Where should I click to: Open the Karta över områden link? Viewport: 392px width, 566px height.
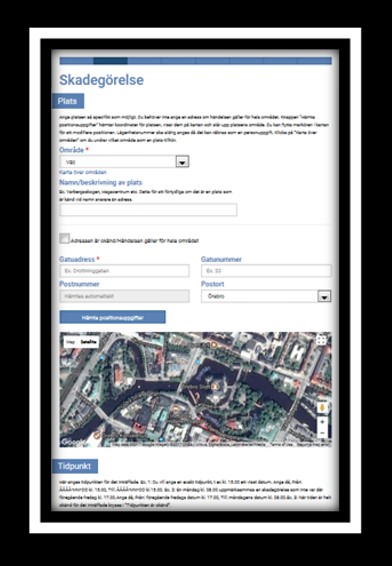coord(83,172)
